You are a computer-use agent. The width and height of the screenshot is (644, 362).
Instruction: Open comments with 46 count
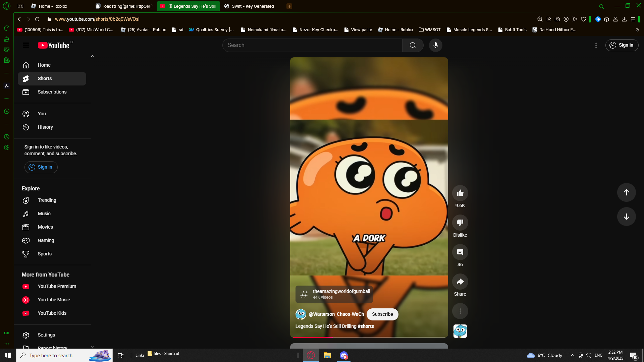(x=460, y=252)
